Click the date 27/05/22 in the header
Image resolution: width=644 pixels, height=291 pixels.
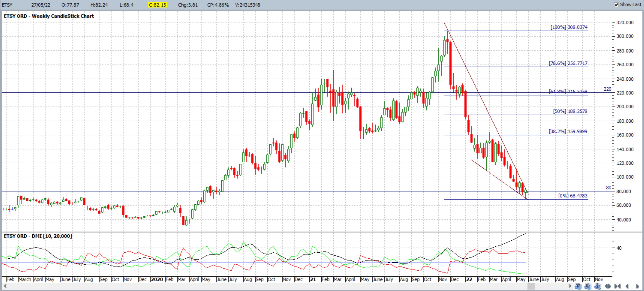41,5
